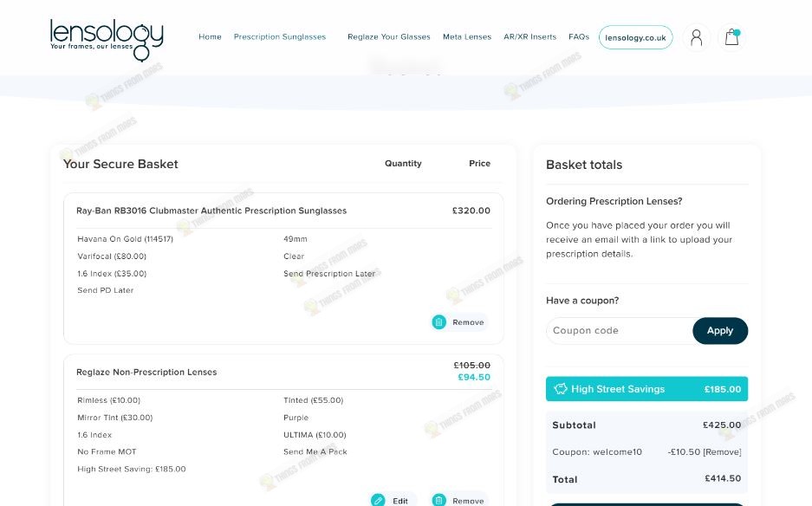Click ULTIMA (£10.00) option
The image size is (812, 506).
pyautogui.click(x=315, y=435)
